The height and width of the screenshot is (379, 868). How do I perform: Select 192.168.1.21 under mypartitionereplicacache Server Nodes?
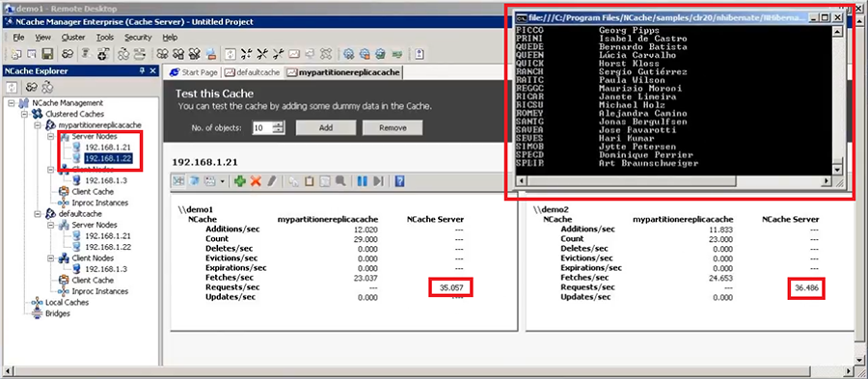[107, 148]
